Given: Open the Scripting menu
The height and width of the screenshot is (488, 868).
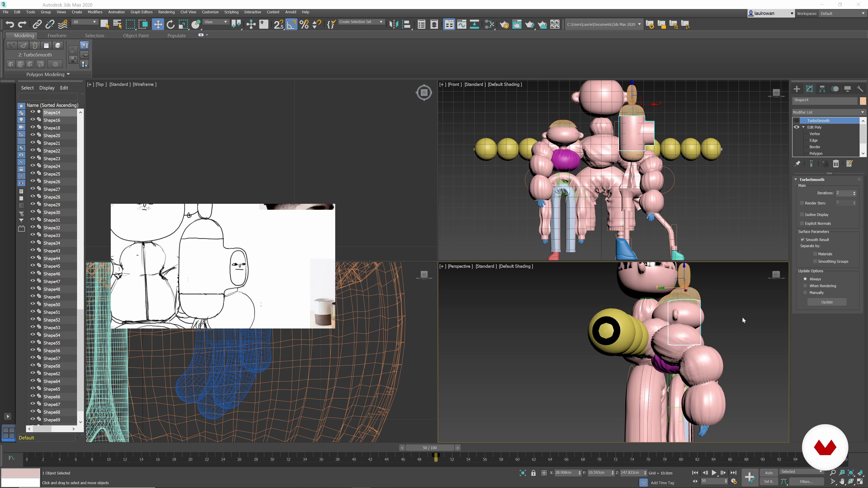Looking at the screenshot, I should [231, 12].
